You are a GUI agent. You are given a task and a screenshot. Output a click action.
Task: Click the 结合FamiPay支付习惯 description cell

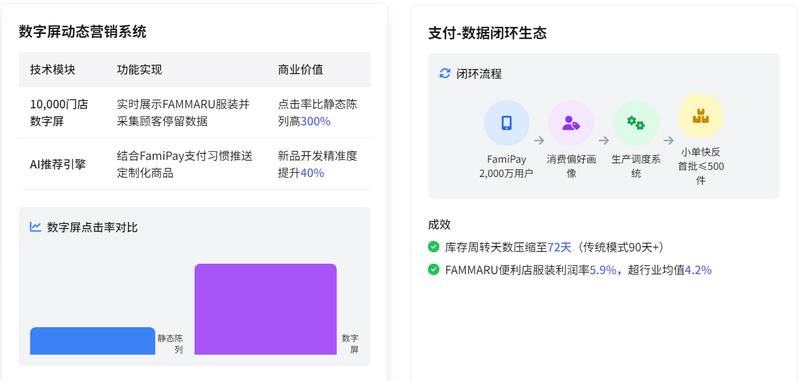(185, 164)
